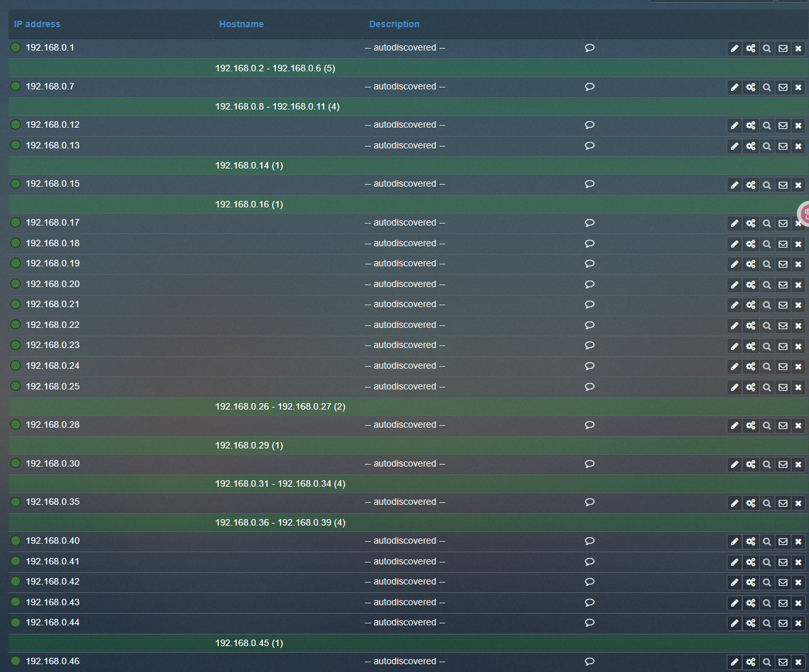Click the gears icon for 192.168.0.41
This screenshot has width=809, height=672.
(751, 562)
